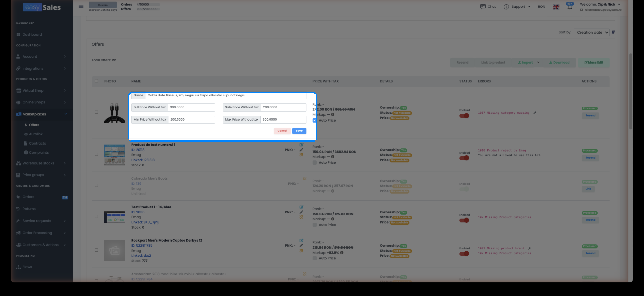
Task: Select the checkbox for Colorado Men's Boots
Action: pyautogui.click(x=97, y=186)
